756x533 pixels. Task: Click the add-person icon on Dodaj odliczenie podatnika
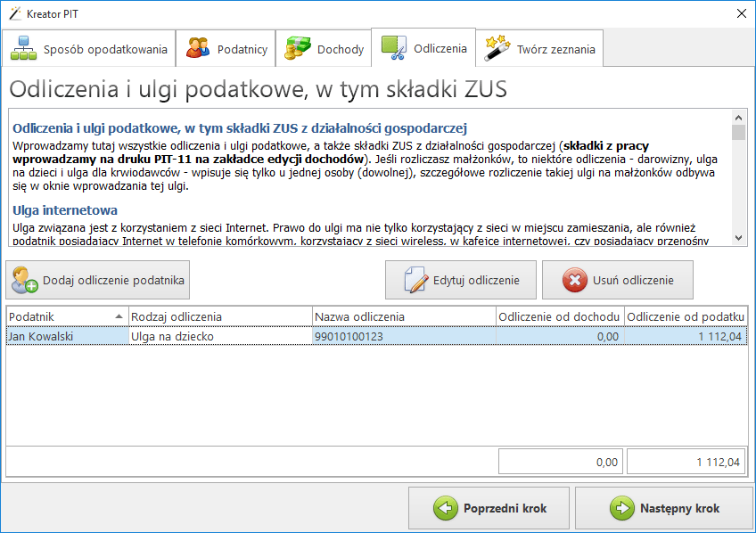coord(23,280)
